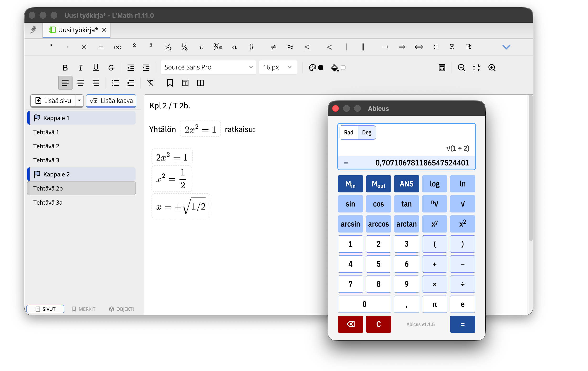588x371 pixels.
Task: Click the x = ±√(1/2) formula box
Action: click(x=181, y=206)
